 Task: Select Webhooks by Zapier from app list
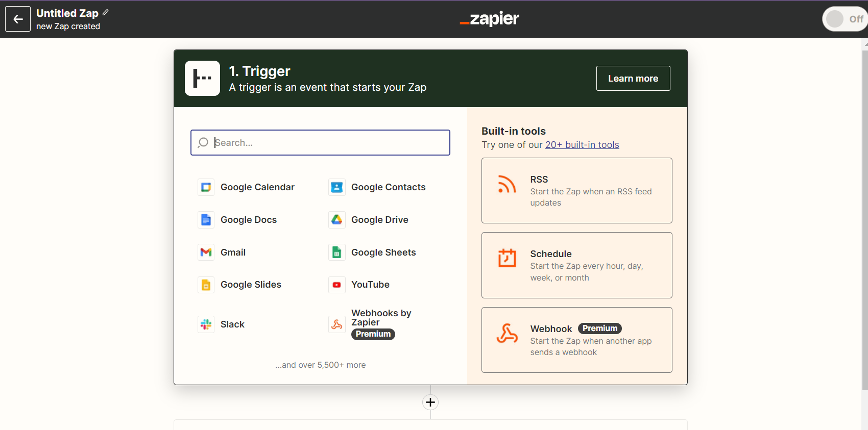coord(380,318)
